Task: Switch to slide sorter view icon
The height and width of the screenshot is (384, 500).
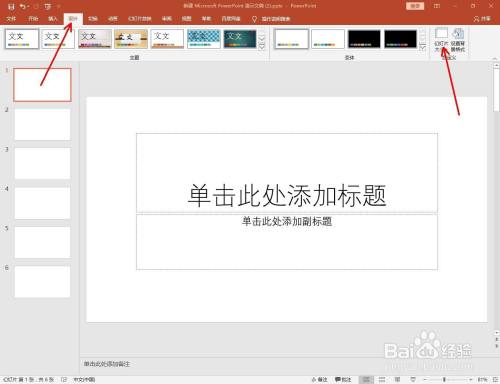Action: click(x=382, y=380)
